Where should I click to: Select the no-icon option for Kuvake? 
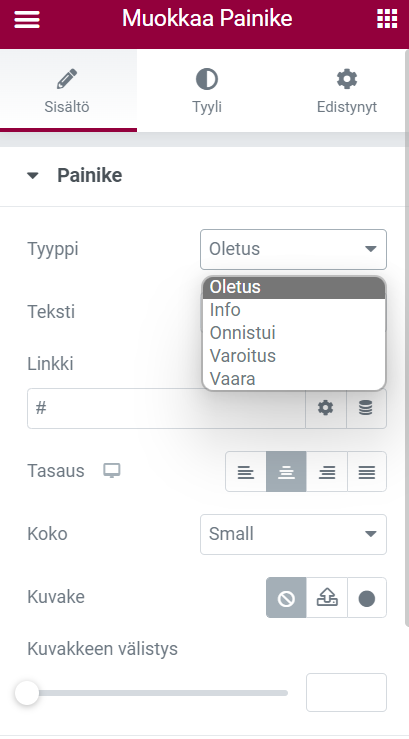tap(286, 598)
